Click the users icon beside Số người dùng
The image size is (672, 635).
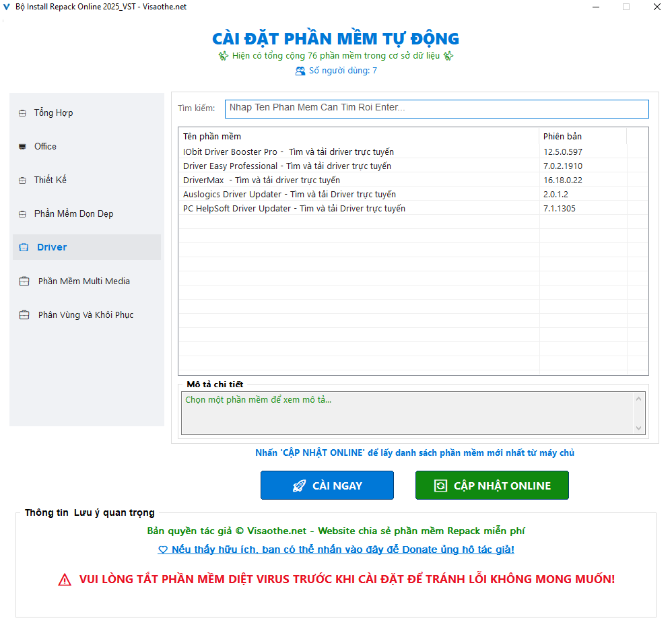[x=300, y=71]
